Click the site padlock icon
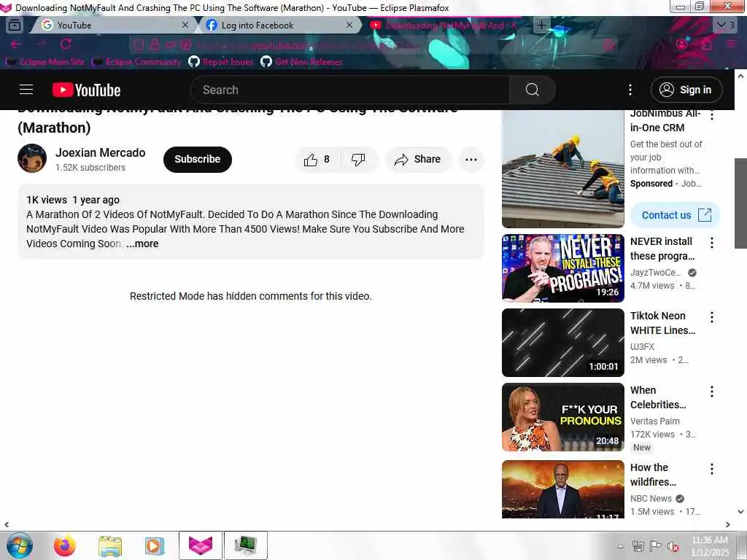 (155, 44)
